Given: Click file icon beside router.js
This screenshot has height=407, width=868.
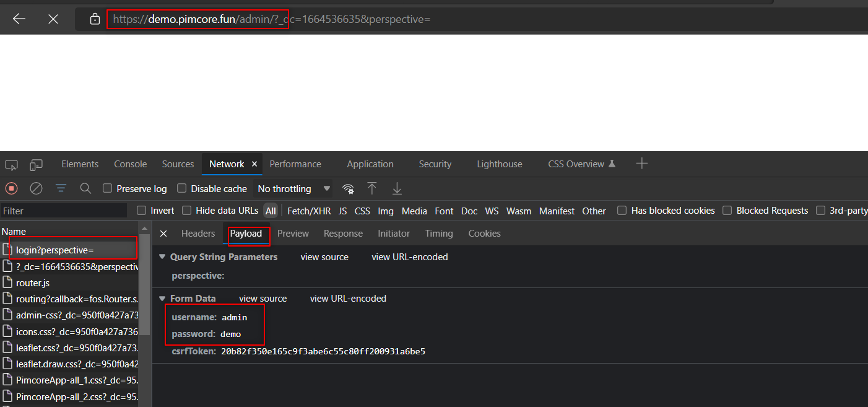Looking at the screenshot, I should [7, 283].
